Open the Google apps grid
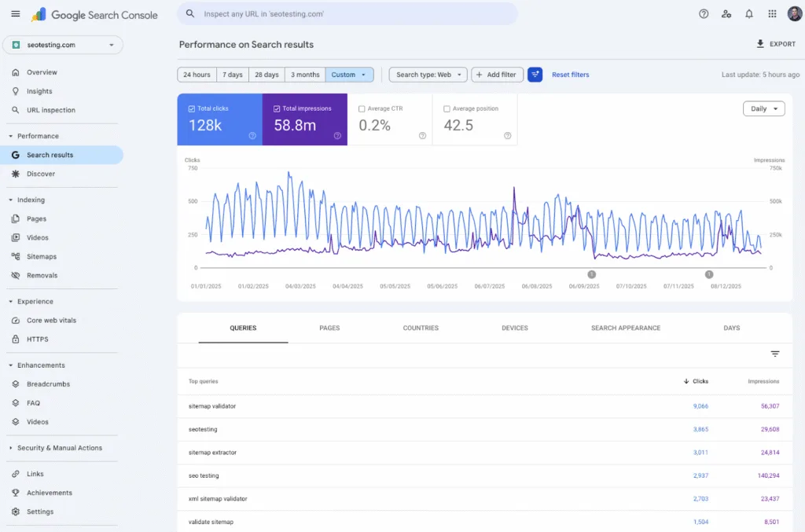Image resolution: width=805 pixels, height=532 pixels. click(770, 13)
